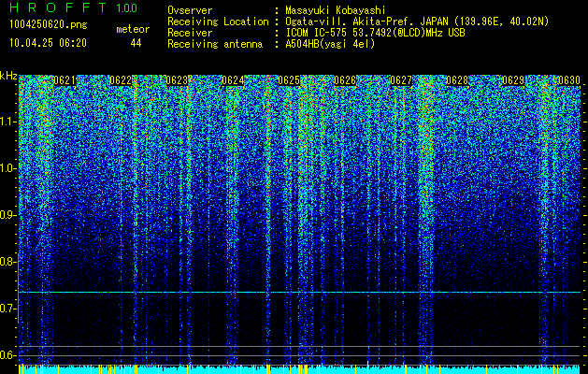Click the Receiver label
This screenshot has height=374, width=588.
190,33
